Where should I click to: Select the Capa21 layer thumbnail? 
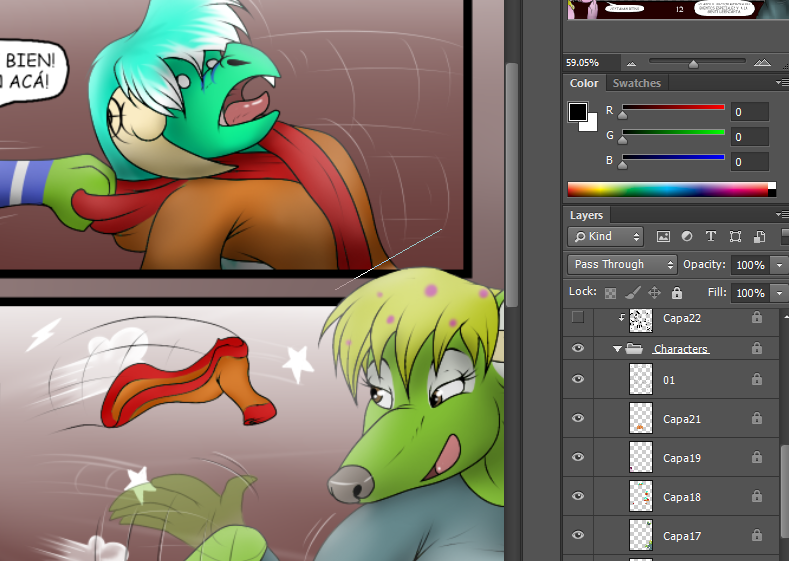[x=641, y=418]
